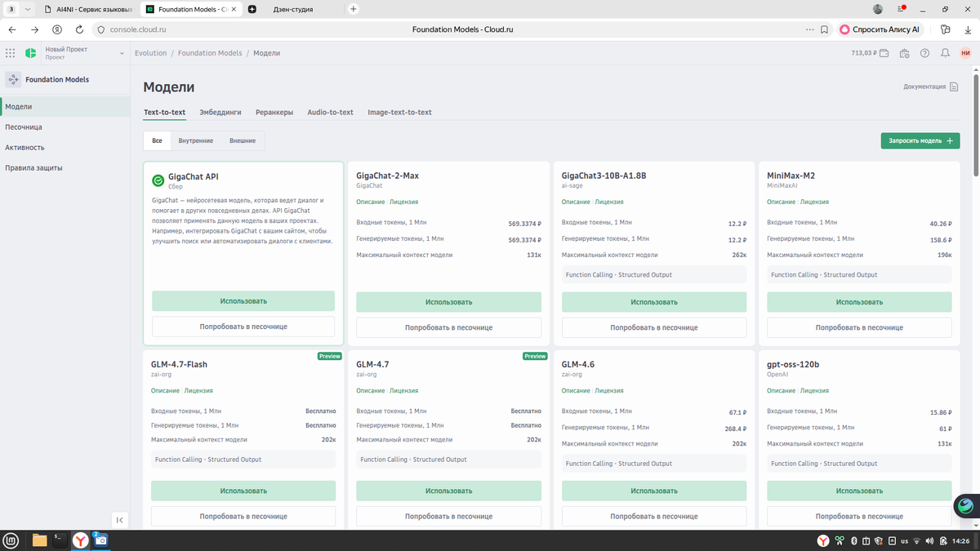Click Использовать on GigaChat API card
The width and height of the screenshot is (980, 551).
(x=243, y=301)
